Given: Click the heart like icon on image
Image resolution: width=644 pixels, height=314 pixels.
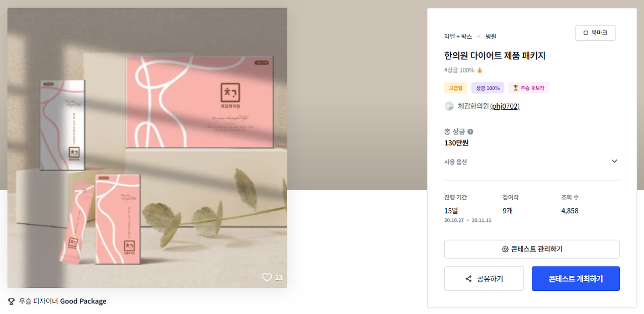Looking at the screenshot, I should [x=267, y=277].
